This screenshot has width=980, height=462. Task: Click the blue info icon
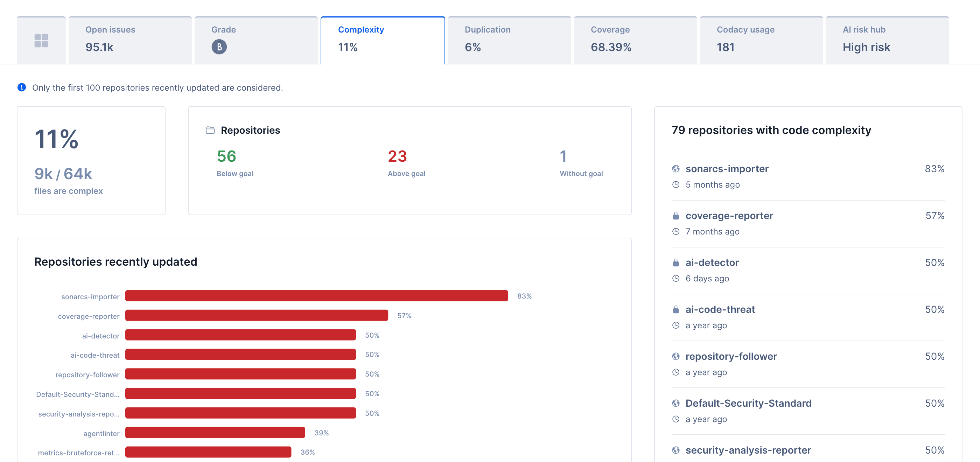(22, 87)
